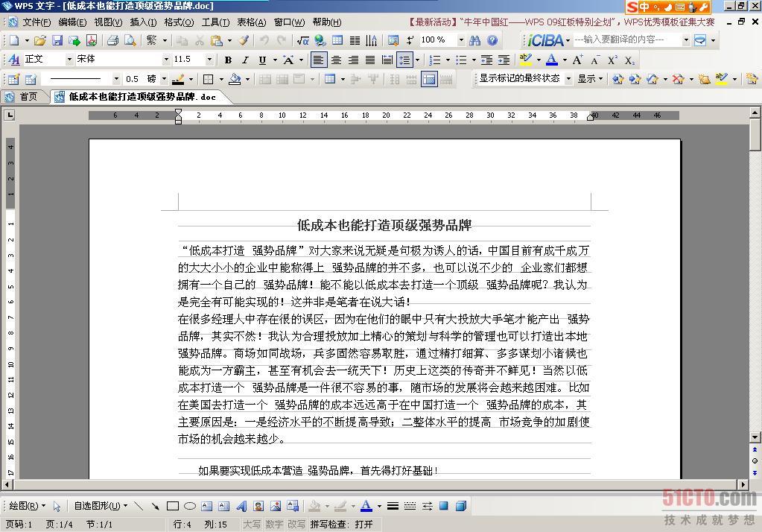Click the 改写 overwrite mode indicator
Screen dimensions: 762x532
296,525
